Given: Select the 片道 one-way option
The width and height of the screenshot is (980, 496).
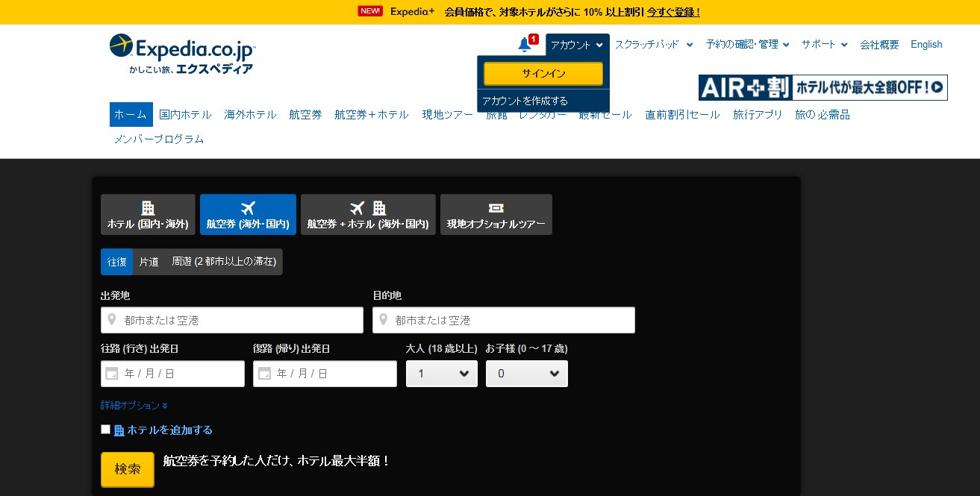Looking at the screenshot, I should 149,262.
